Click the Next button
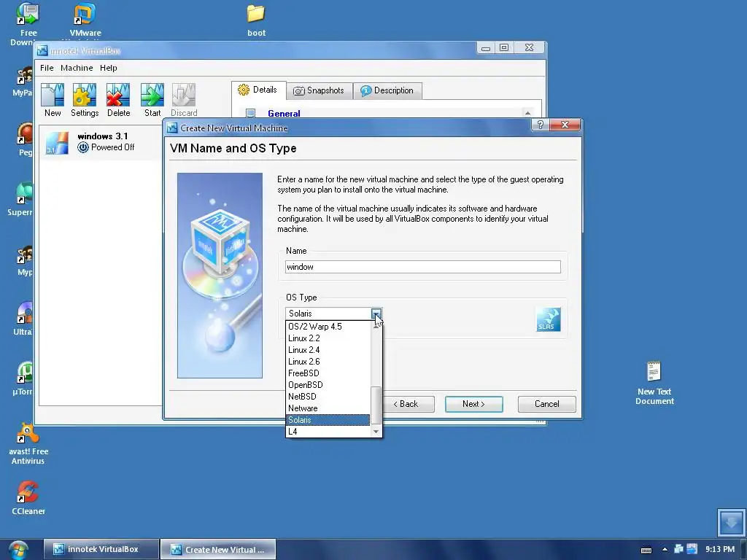This screenshot has width=747, height=560. click(473, 404)
